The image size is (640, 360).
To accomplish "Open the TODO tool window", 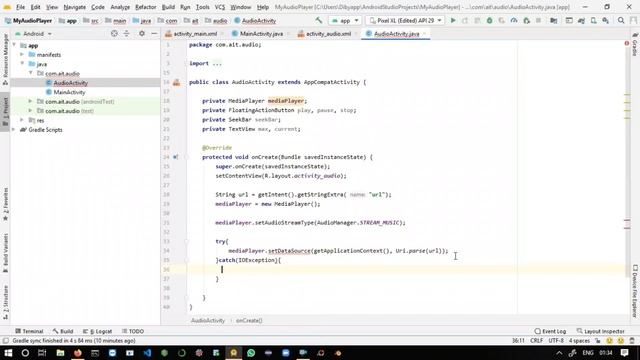I will 133,331.
